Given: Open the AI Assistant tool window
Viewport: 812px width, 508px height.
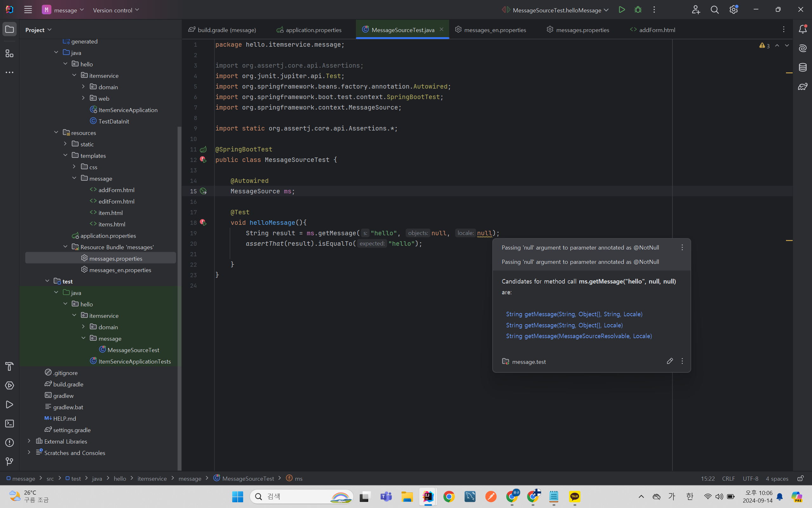Looking at the screenshot, I should pos(802,48).
